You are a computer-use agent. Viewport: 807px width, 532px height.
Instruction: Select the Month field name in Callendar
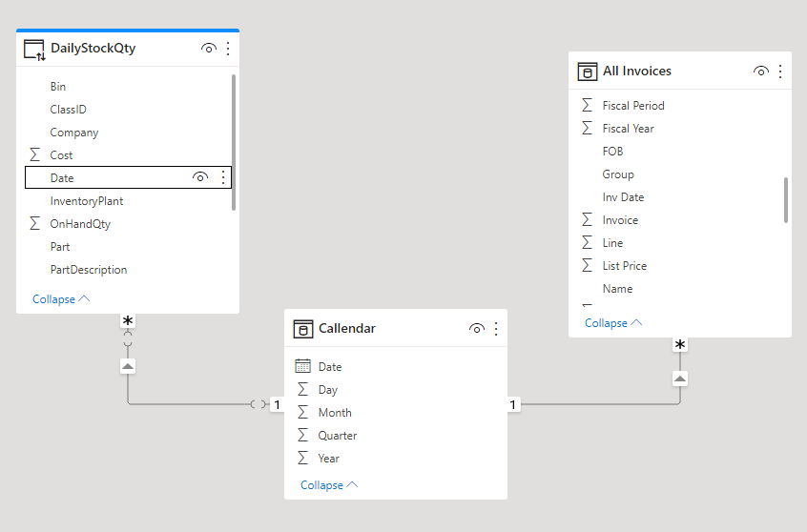click(x=335, y=413)
